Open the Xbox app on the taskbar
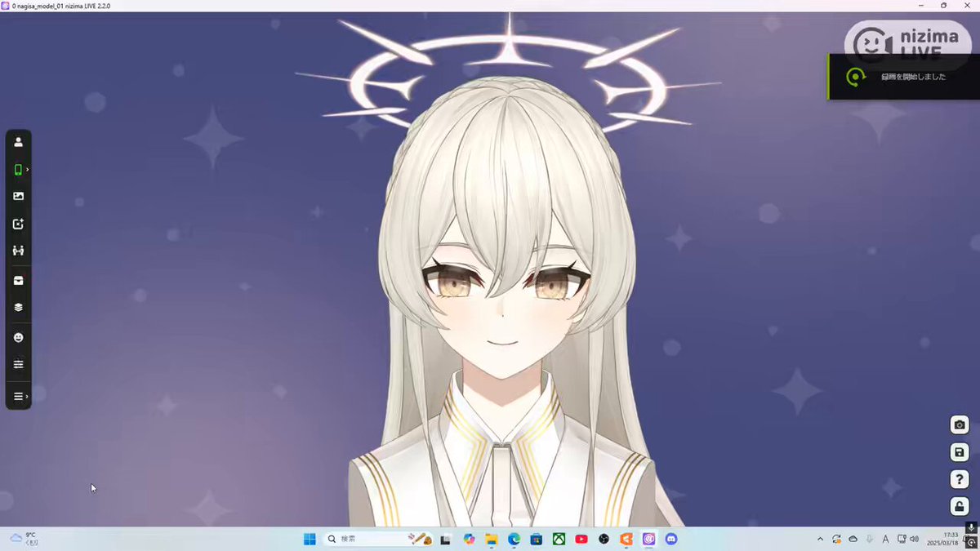This screenshot has width=980, height=551. (559, 539)
